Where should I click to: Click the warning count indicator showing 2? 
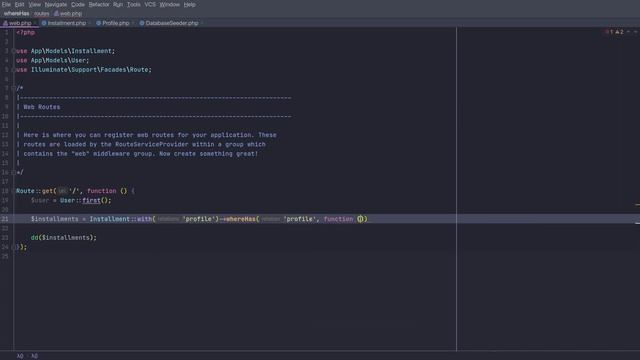tap(619, 32)
